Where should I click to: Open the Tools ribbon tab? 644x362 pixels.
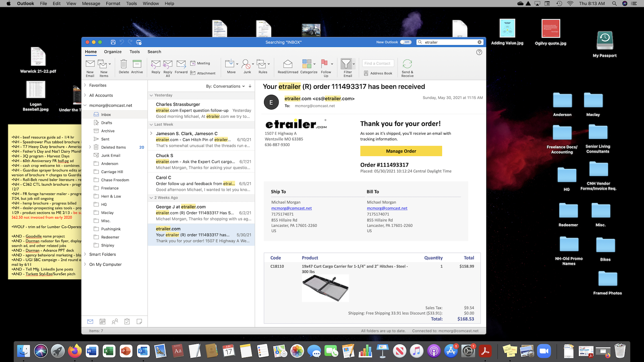(134, 51)
